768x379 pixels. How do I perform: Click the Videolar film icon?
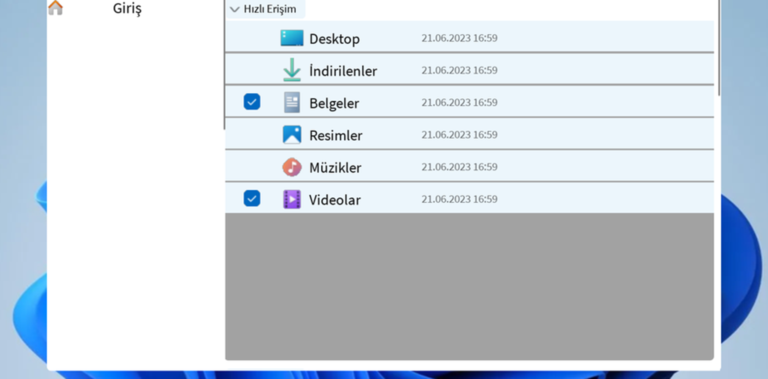pyautogui.click(x=292, y=199)
